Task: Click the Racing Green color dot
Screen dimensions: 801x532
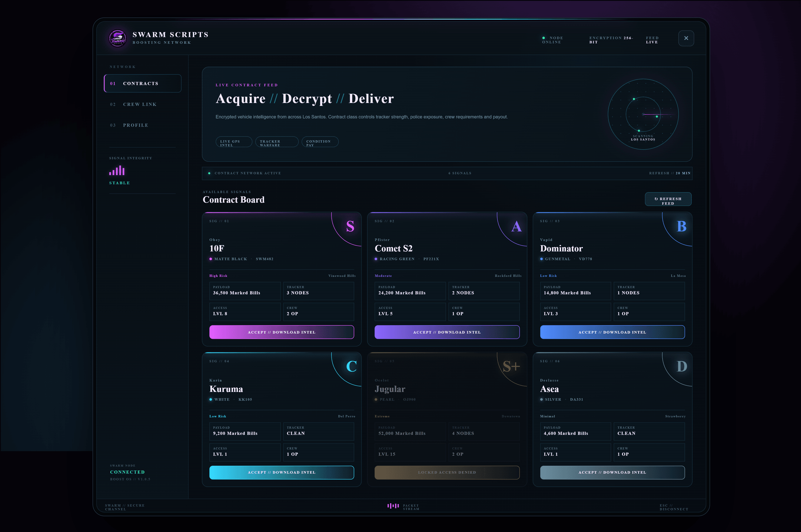Action: [376, 259]
